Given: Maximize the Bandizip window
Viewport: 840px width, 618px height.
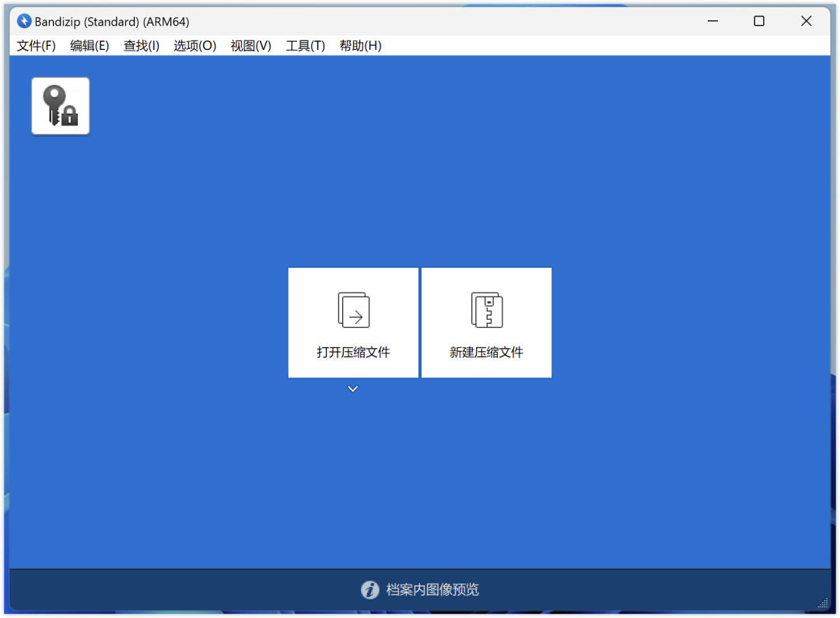Looking at the screenshot, I should pyautogui.click(x=759, y=21).
